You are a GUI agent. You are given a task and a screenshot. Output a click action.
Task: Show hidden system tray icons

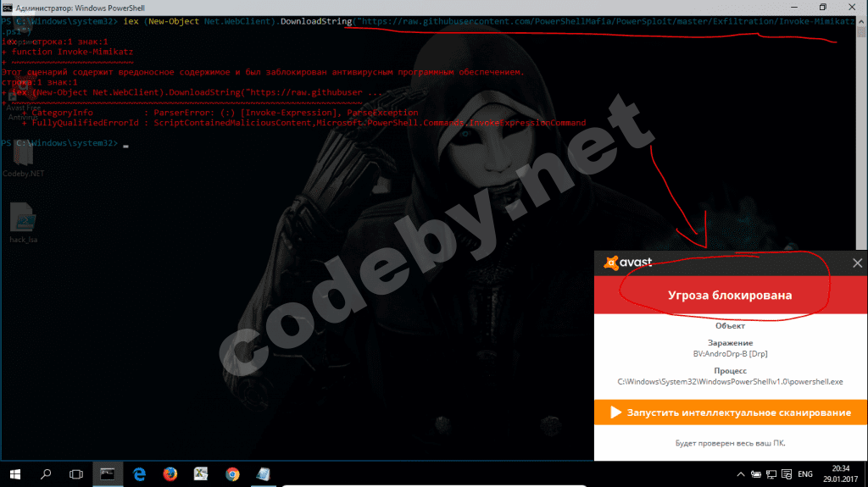(741, 474)
